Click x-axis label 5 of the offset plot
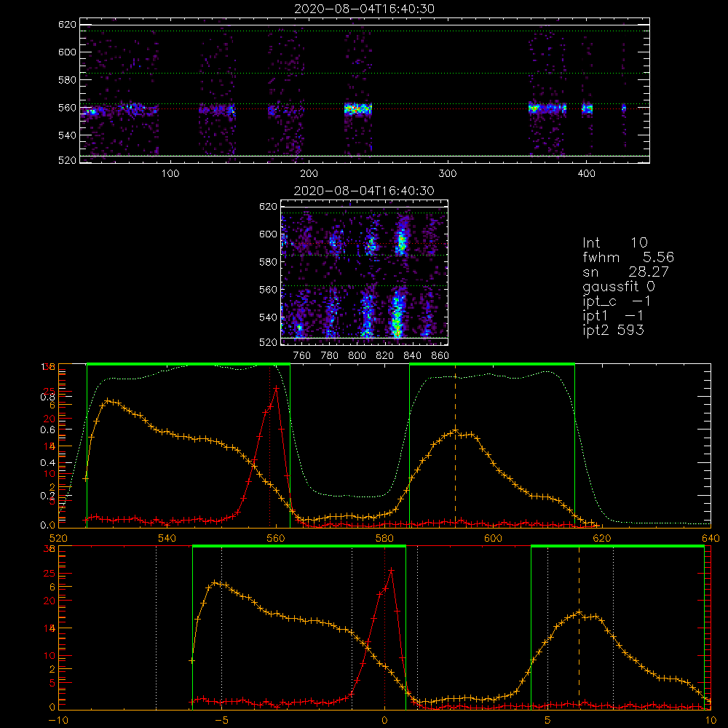 pyautogui.click(x=547, y=720)
